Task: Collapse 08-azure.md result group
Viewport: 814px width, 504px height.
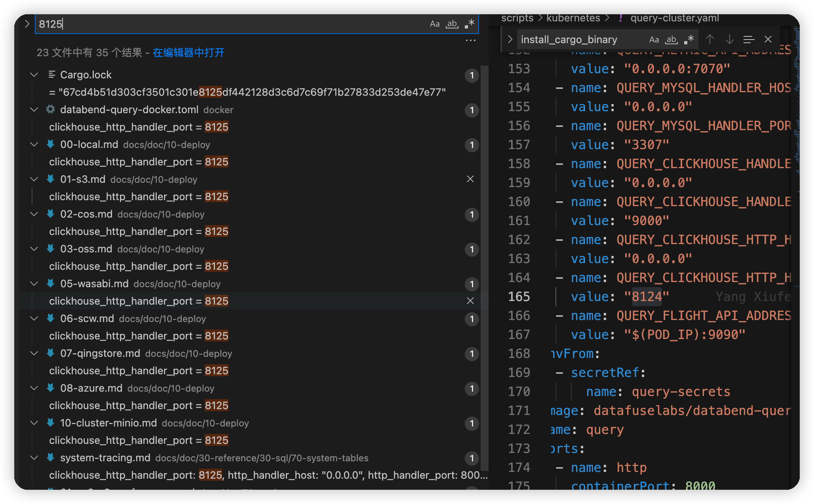Action: coord(34,388)
